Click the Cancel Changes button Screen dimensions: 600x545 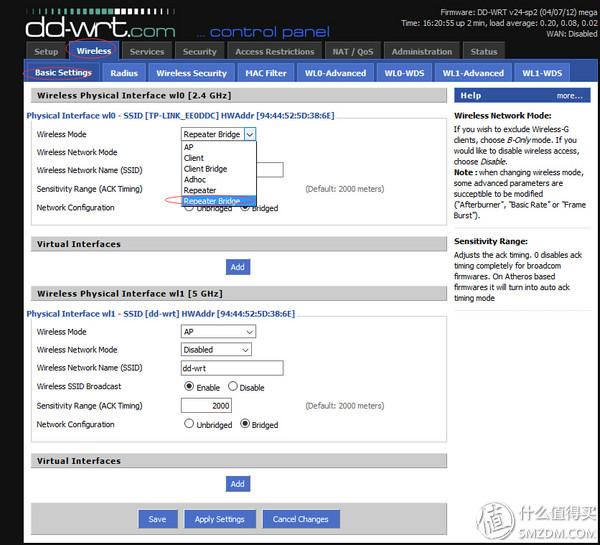[300, 519]
